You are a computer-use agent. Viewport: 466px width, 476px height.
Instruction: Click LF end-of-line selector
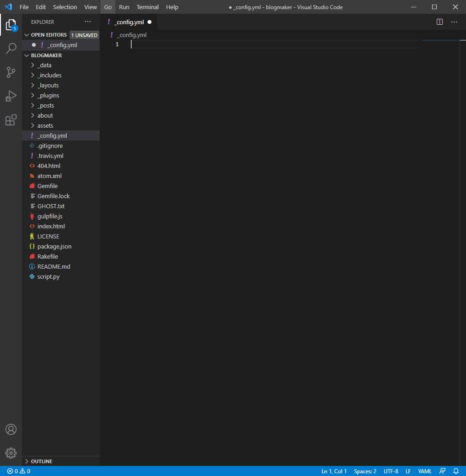coord(408,471)
